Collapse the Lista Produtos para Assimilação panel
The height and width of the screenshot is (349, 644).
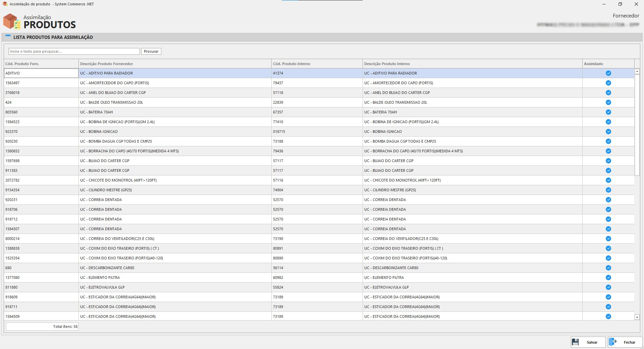click(x=8, y=36)
